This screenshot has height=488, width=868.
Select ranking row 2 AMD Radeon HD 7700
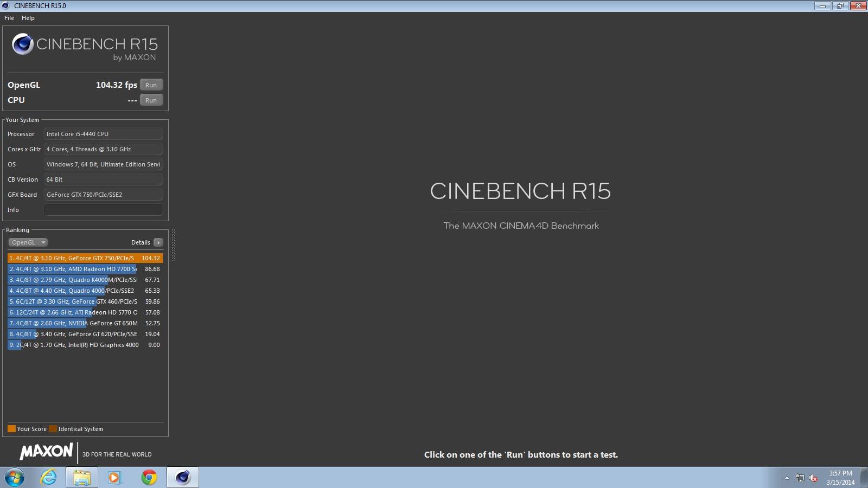click(x=85, y=269)
